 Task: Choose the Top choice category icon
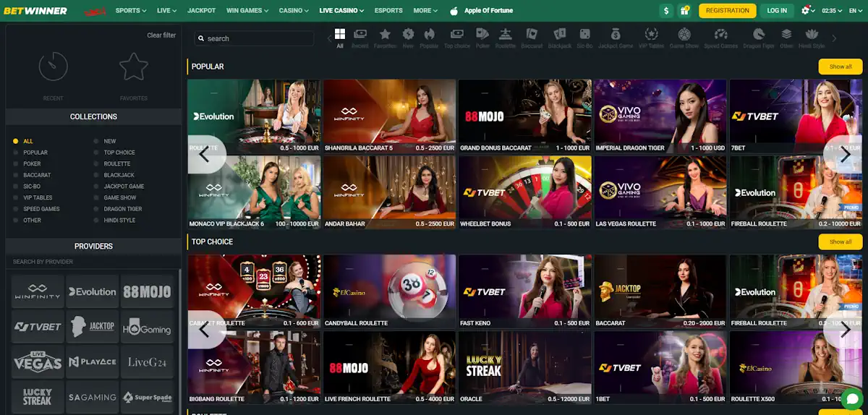tap(456, 34)
